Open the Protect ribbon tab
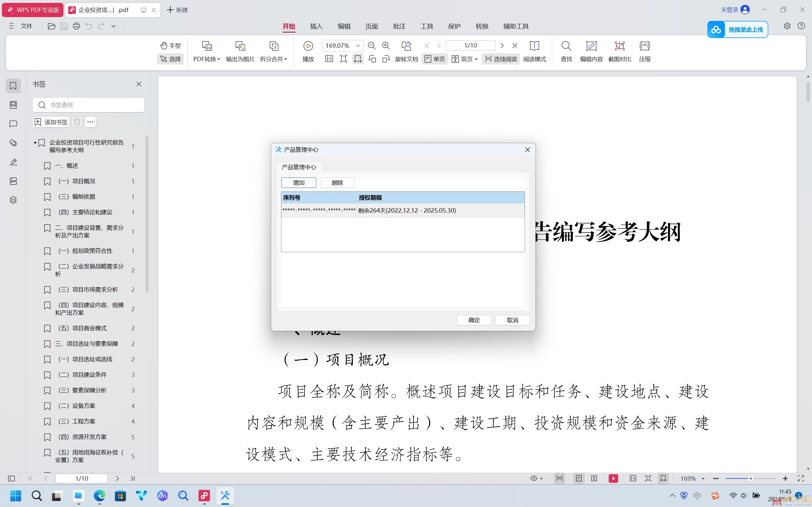This screenshot has width=812, height=507. pos(454,26)
